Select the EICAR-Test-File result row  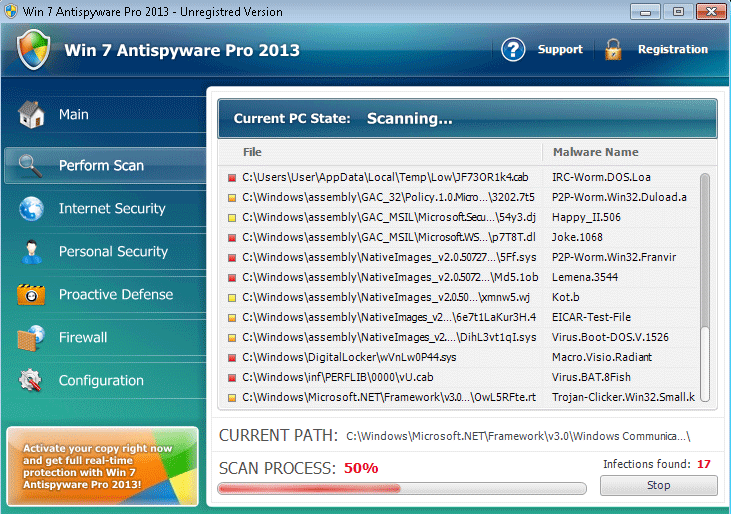(x=460, y=316)
